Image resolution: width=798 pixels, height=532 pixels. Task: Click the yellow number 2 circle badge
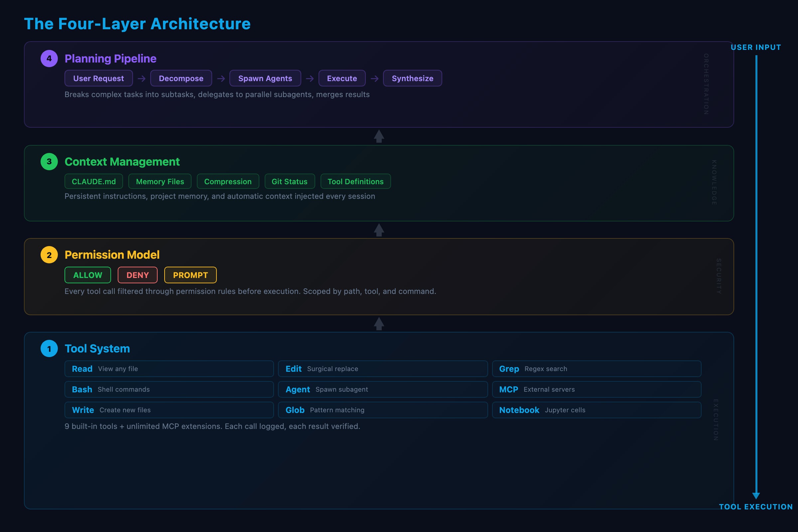[49, 255]
